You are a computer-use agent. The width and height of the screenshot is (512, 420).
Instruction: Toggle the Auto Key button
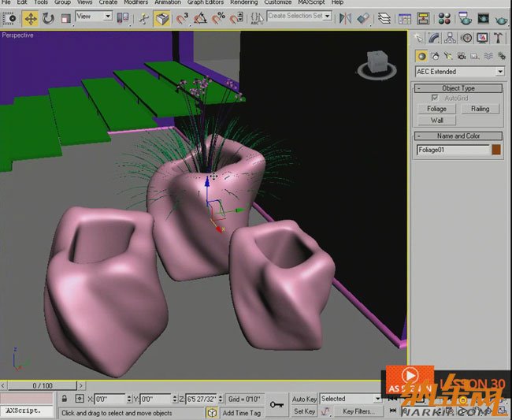tap(304, 399)
